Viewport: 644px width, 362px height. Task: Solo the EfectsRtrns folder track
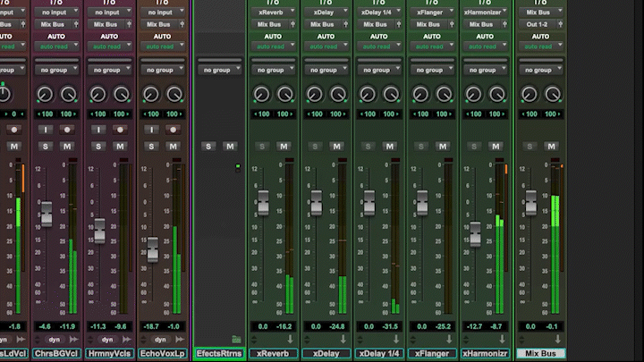(x=208, y=146)
